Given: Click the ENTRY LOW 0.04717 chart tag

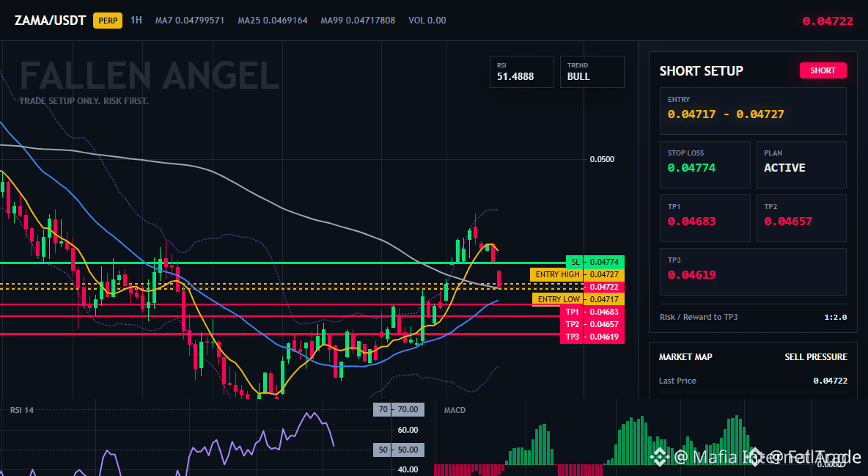Looking at the screenshot, I should [x=578, y=299].
